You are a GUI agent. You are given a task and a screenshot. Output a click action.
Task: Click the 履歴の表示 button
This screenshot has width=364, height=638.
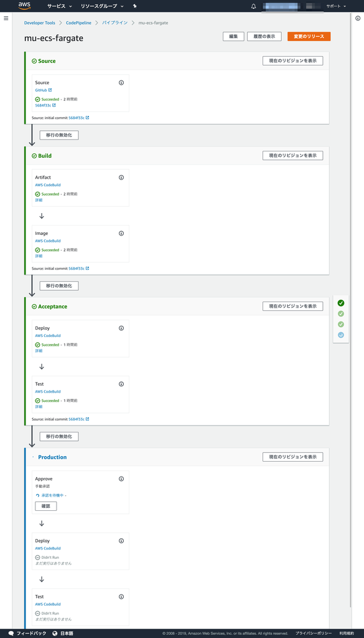coord(264,36)
